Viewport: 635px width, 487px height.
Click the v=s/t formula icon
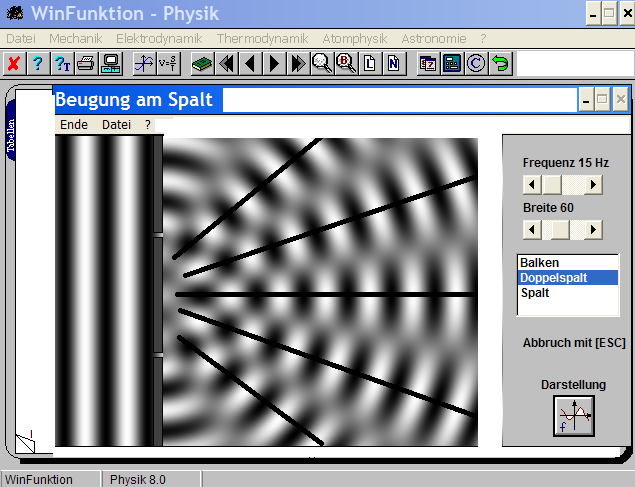point(168,64)
